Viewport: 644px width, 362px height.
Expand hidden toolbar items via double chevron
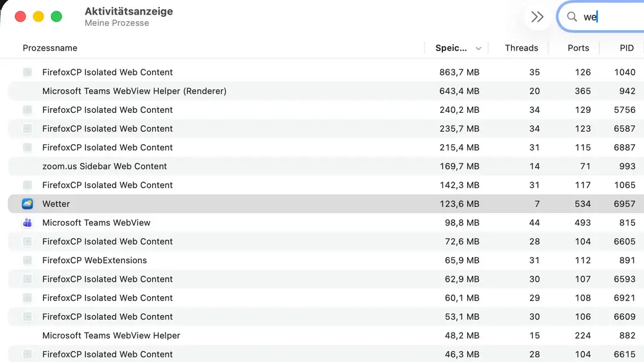pos(537,17)
